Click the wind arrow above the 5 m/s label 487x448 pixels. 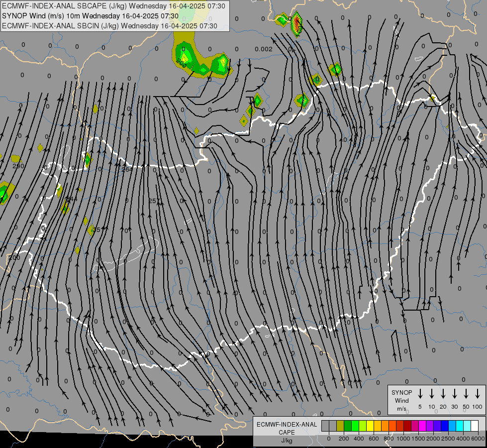[420, 394]
